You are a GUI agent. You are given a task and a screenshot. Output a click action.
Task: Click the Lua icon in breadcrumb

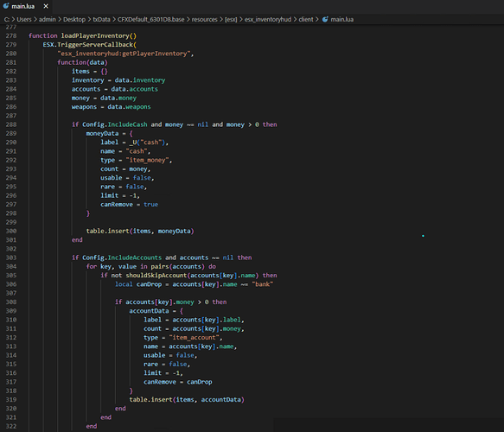[325, 19]
